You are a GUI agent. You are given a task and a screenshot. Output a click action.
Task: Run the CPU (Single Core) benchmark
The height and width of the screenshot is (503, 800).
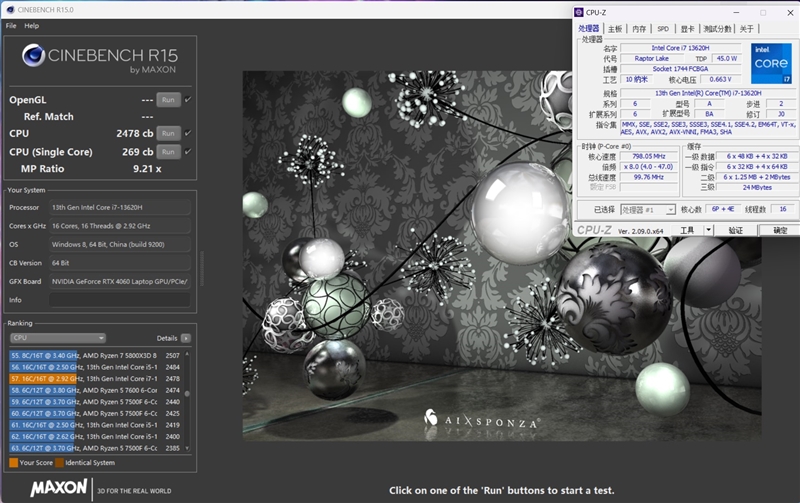[x=168, y=152]
